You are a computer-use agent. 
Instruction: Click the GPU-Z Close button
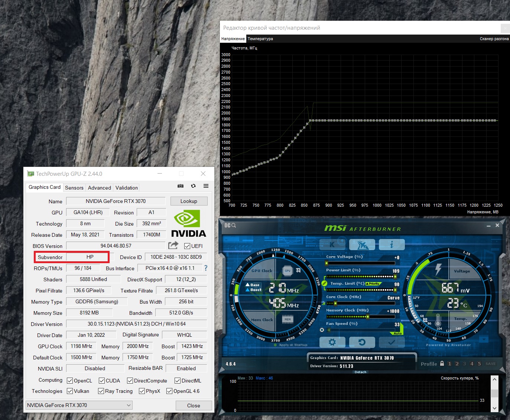pyautogui.click(x=194, y=406)
